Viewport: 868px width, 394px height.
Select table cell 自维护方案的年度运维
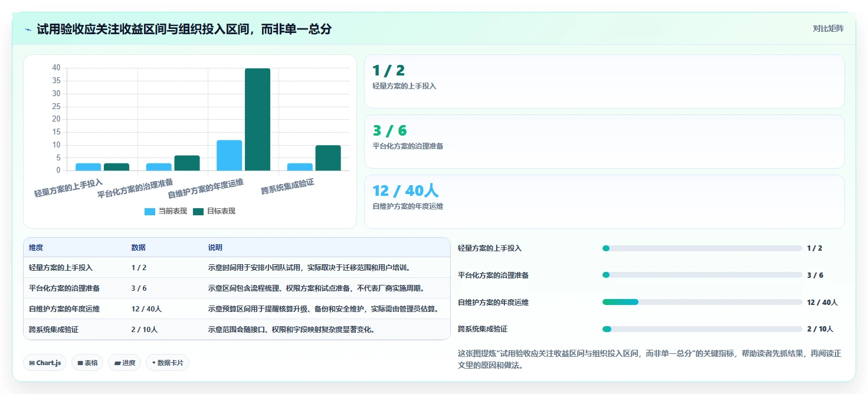pos(64,309)
